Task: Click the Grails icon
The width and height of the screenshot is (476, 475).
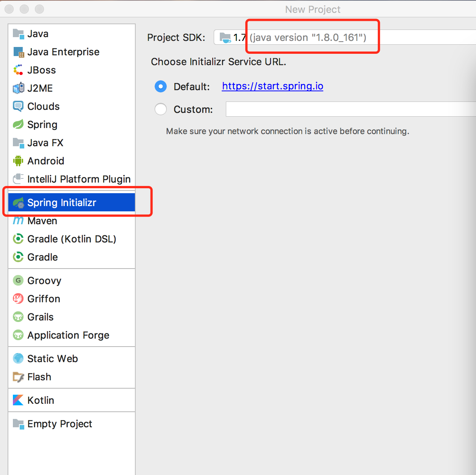Action: [x=18, y=317]
